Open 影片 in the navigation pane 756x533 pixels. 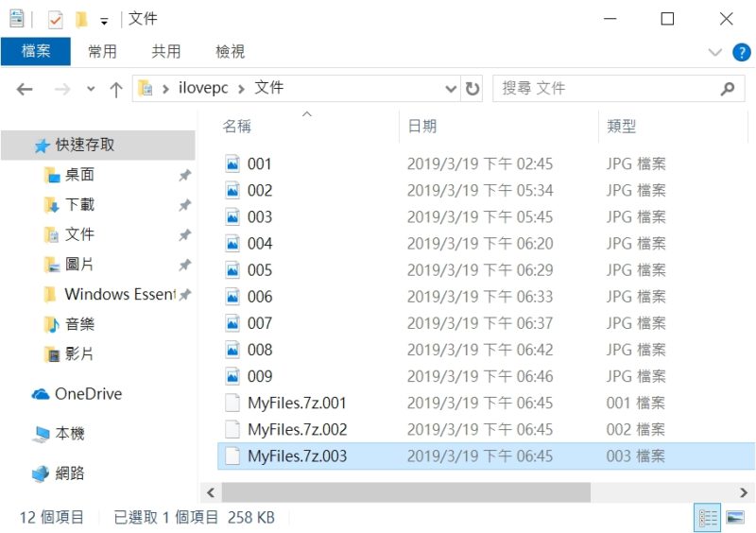pyautogui.click(x=79, y=354)
